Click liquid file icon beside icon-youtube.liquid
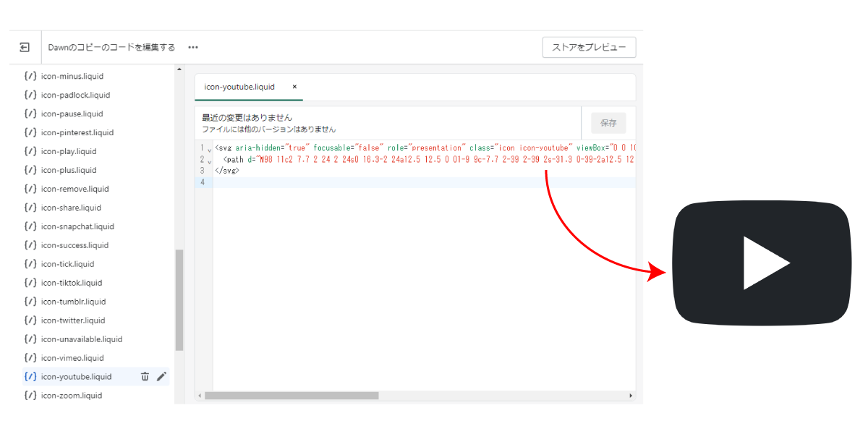This screenshot has width=868, height=434. click(30, 377)
